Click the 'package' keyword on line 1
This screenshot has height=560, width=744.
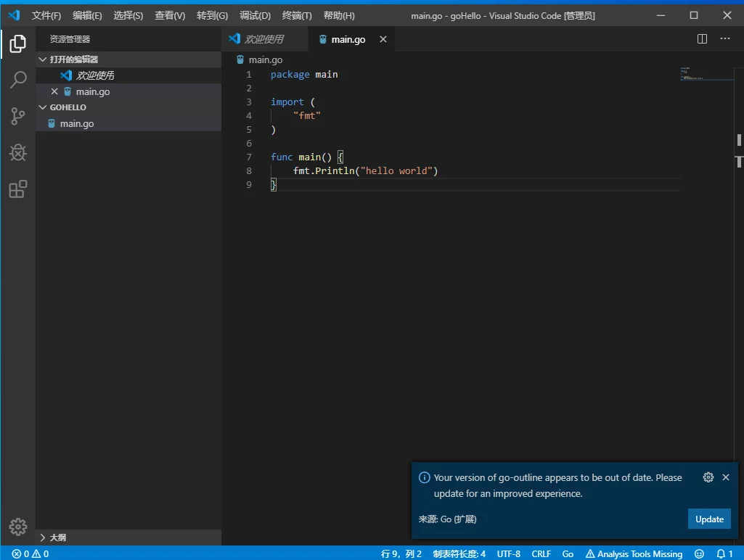290,75
